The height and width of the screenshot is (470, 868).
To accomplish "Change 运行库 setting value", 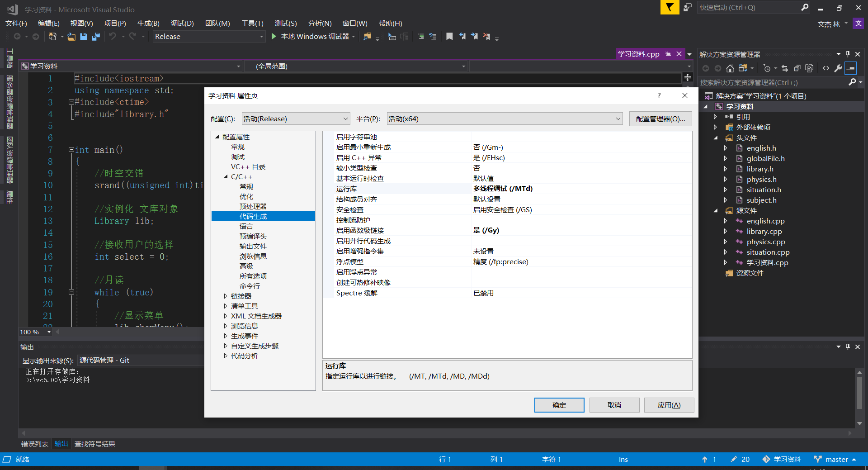I will [x=502, y=189].
